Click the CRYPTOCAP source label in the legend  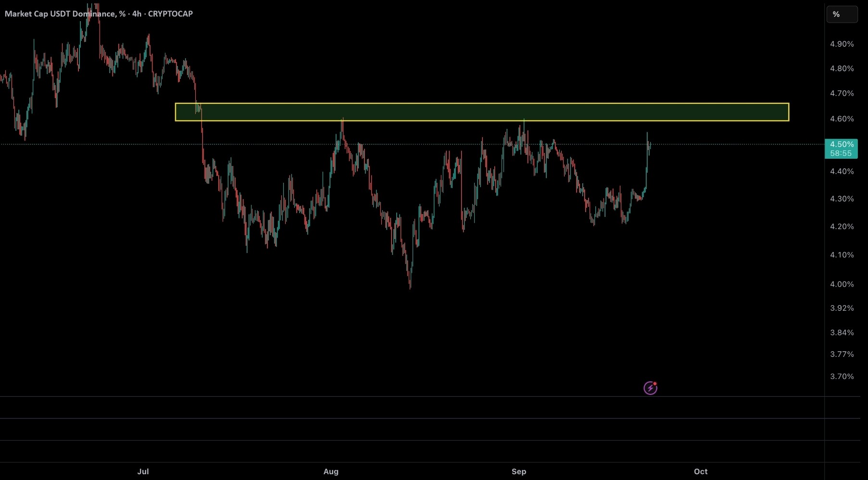[x=170, y=13]
